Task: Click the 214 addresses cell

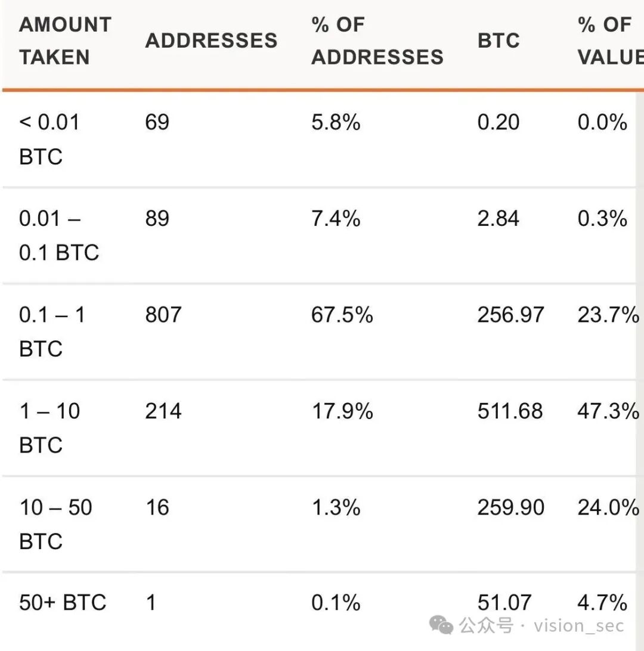Action: point(163,411)
